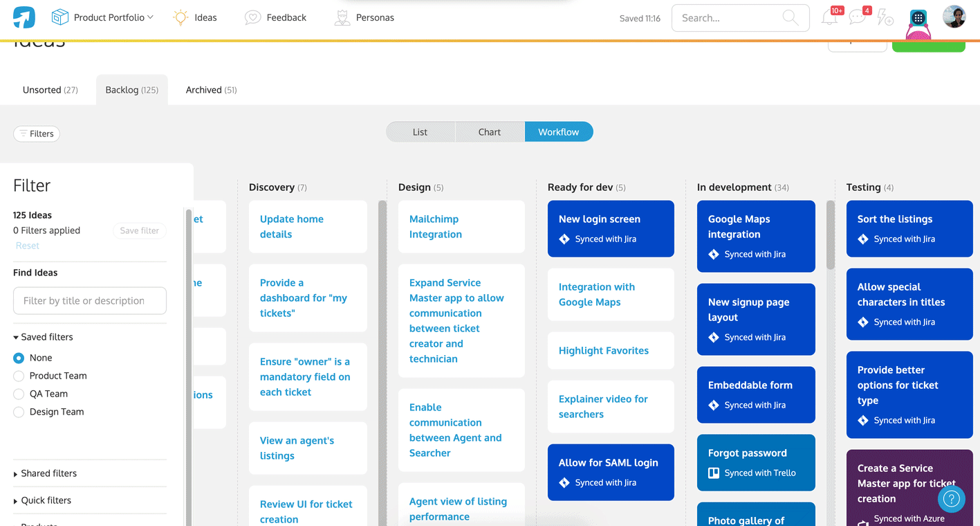
Task: Click the lightning quick-create icon
Action: tap(885, 17)
